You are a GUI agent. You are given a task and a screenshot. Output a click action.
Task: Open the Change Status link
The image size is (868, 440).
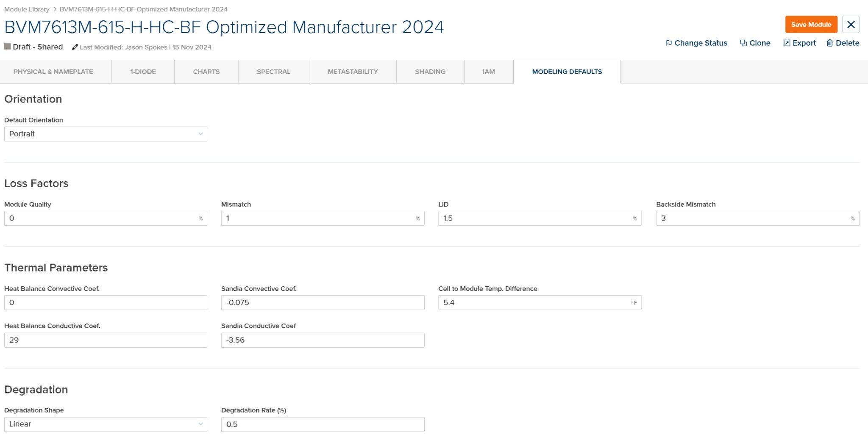click(701, 43)
